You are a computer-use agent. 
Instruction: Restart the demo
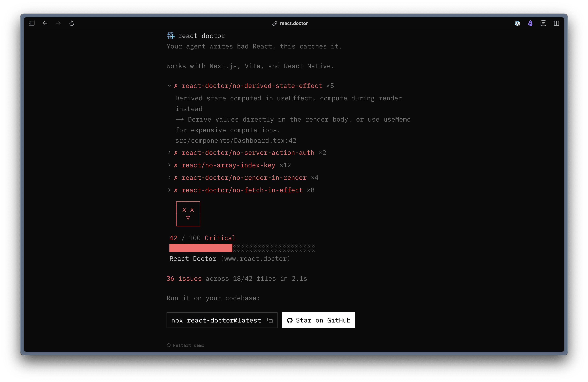pyautogui.click(x=186, y=345)
